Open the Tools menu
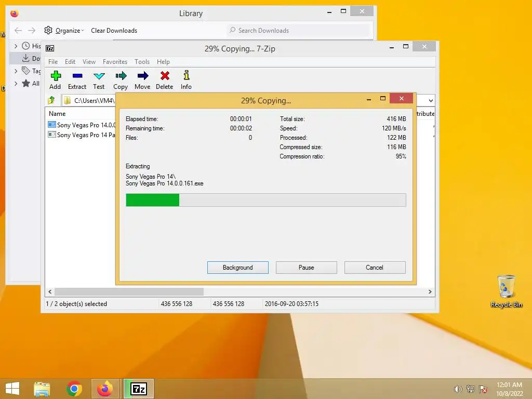Image resolution: width=532 pixels, height=399 pixels. point(142,62)
